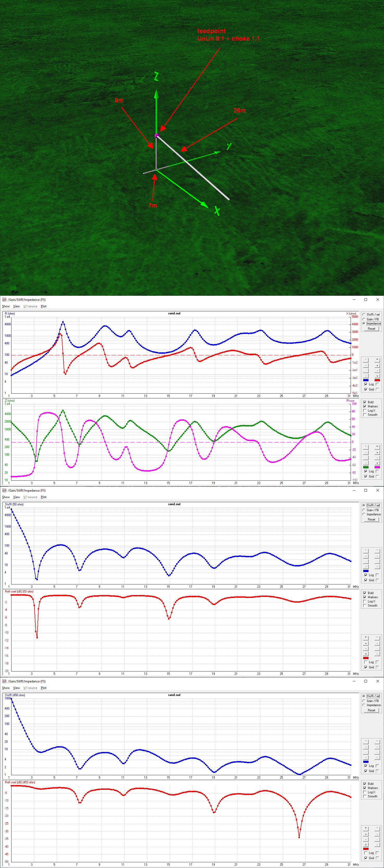The width and height of the screenshot is (384, 868).
Task: Uncheck Log for blue R curve in Impedance window
Action: click(x=366, y=384)
